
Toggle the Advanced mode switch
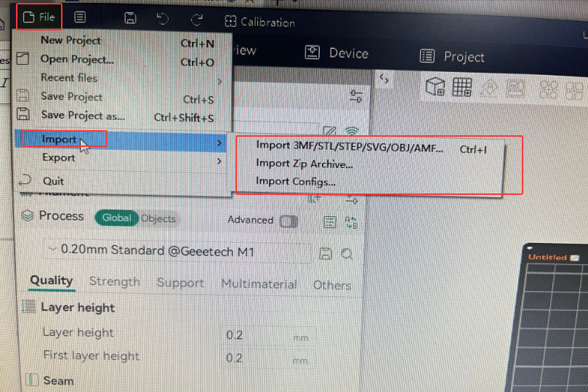(x=289, y=221)
